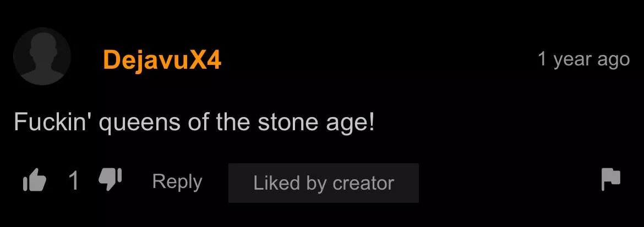Toggle thumbs up on this comment
The height and width of the screenshot is (227, 644).
(x=35, y=180)
